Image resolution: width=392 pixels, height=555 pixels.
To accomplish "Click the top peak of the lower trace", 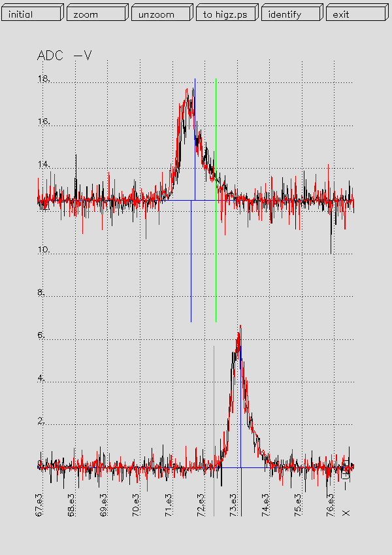I will tap(240, 328).
